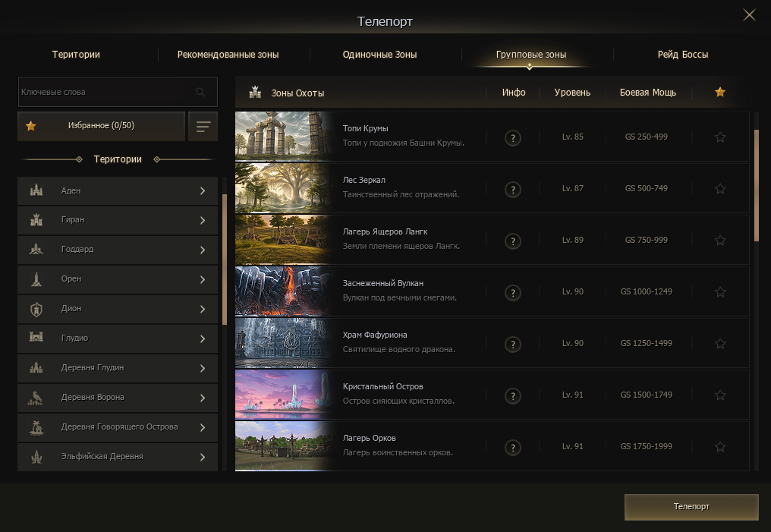771x532 pixels.
Task: Open Избранное (0/50) favorites button
Action: pyautogui.click(x=101, y=127)
